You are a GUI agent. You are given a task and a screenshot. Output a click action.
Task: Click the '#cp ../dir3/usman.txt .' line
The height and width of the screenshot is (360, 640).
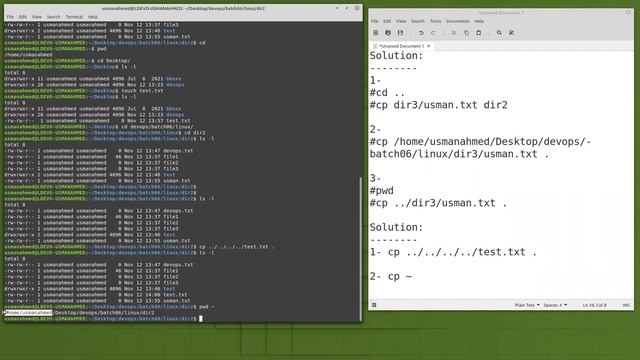pos(438,203)
